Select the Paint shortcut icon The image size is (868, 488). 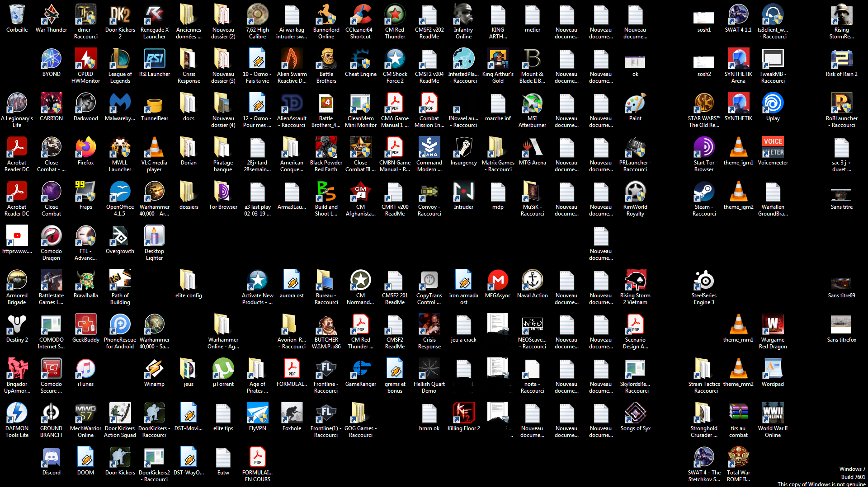click(635, 107)
